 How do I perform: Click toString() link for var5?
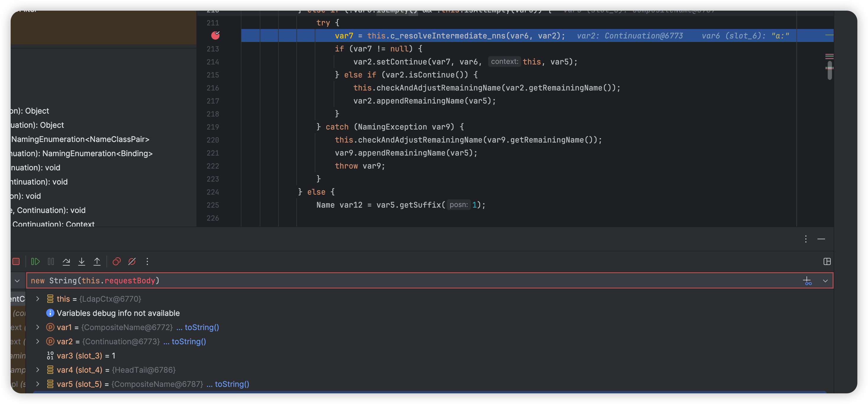click(232, 384)
